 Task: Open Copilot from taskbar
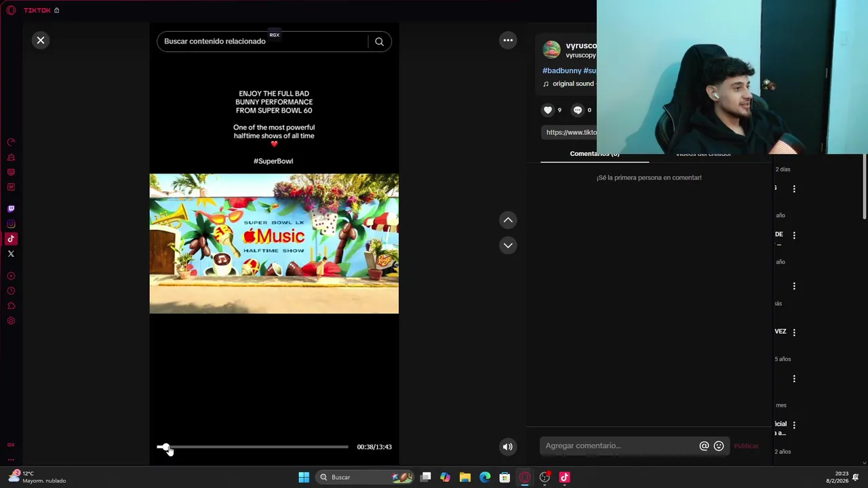445,477
